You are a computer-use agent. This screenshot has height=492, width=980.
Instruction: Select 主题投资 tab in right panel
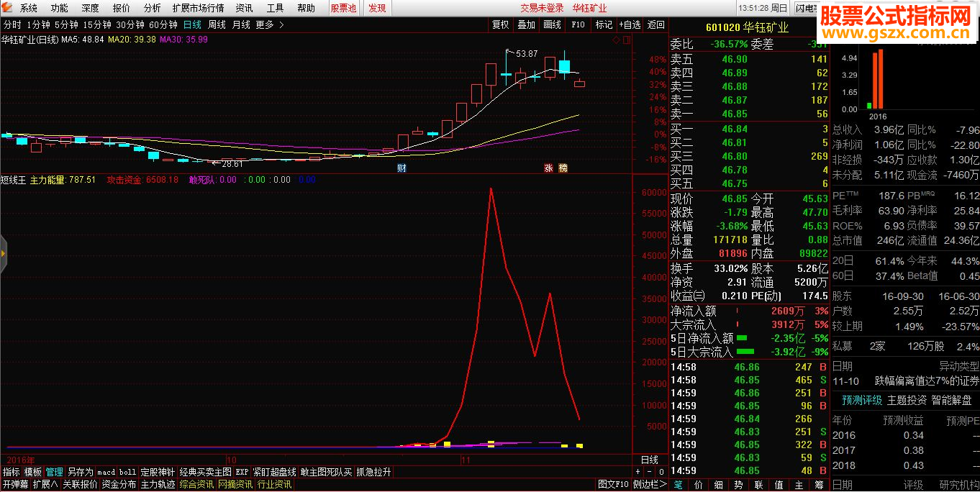coord(907,400)
